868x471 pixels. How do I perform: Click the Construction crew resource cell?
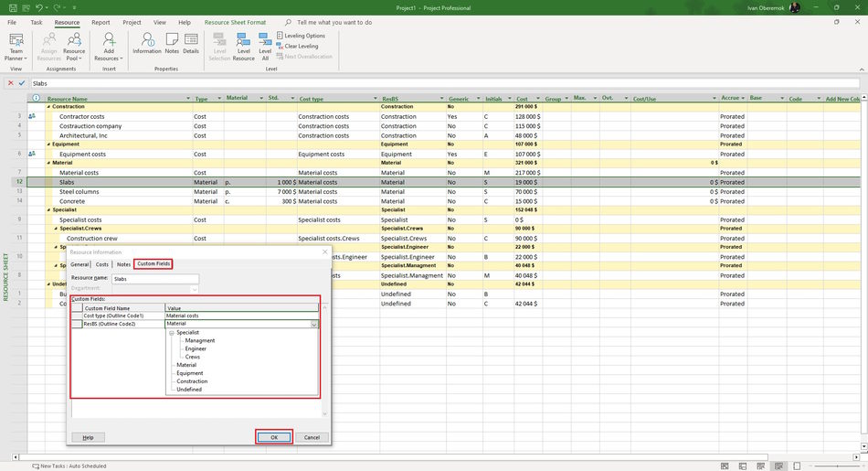[92, 239]
